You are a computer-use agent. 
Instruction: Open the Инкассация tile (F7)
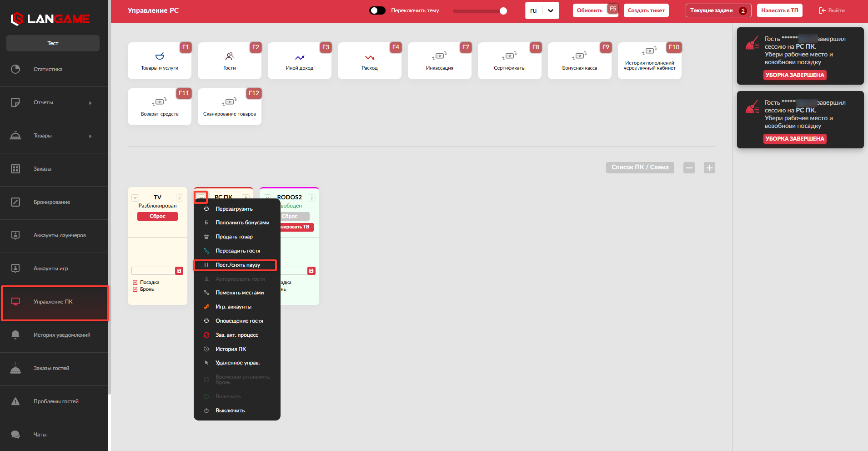click(x=440, y=61)
